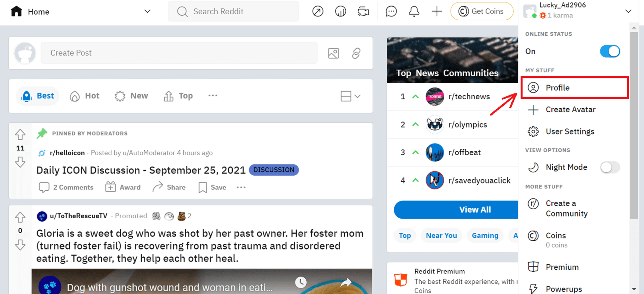Click the DISCUSSION flair tag
Viewport: 644px width, 294px height.
point(274,170)
